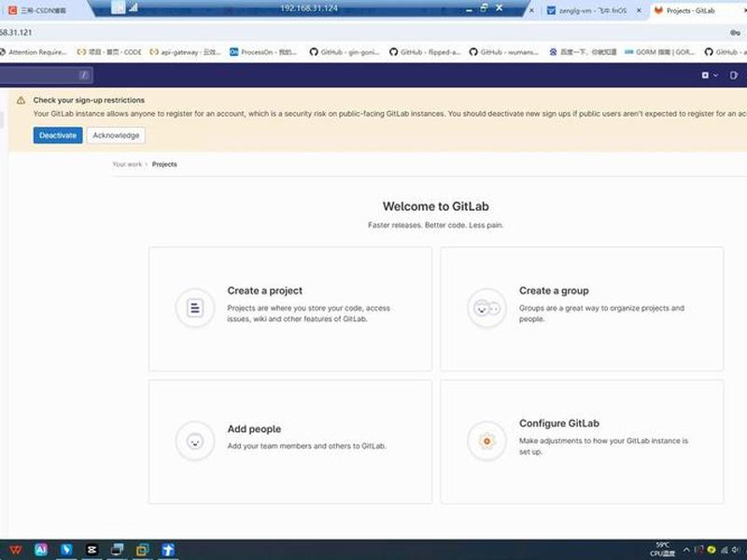Open the api-gateway bookmark
Screen dimensions: 747x560
[185, 52]
